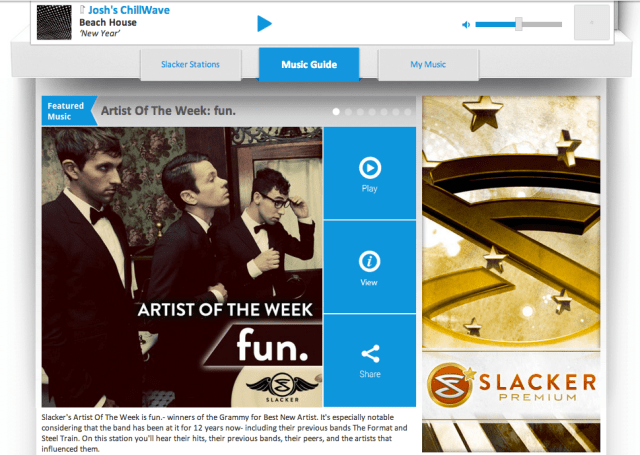Open the My Music tab

pyautogui.click(x=428, y=64)
